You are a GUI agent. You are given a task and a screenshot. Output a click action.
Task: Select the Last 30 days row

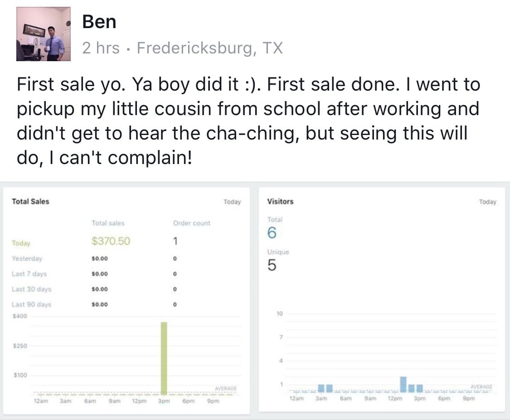(x=31, y=289)
